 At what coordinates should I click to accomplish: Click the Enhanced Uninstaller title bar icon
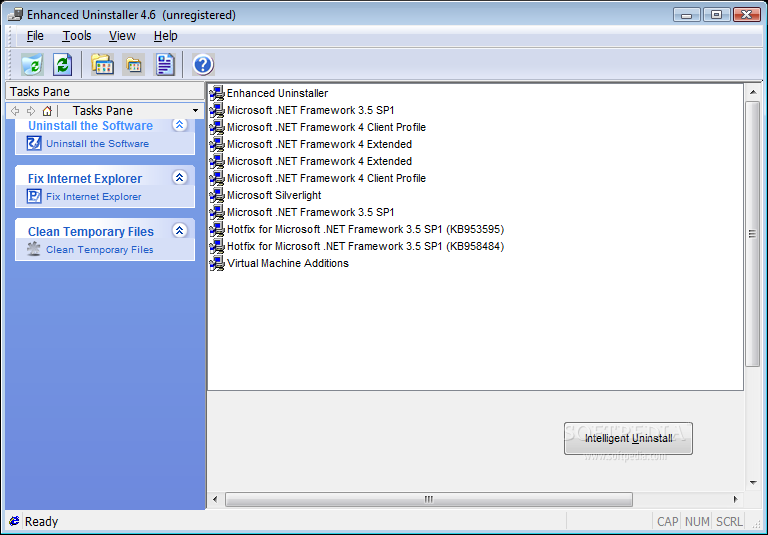click(15, 14)
